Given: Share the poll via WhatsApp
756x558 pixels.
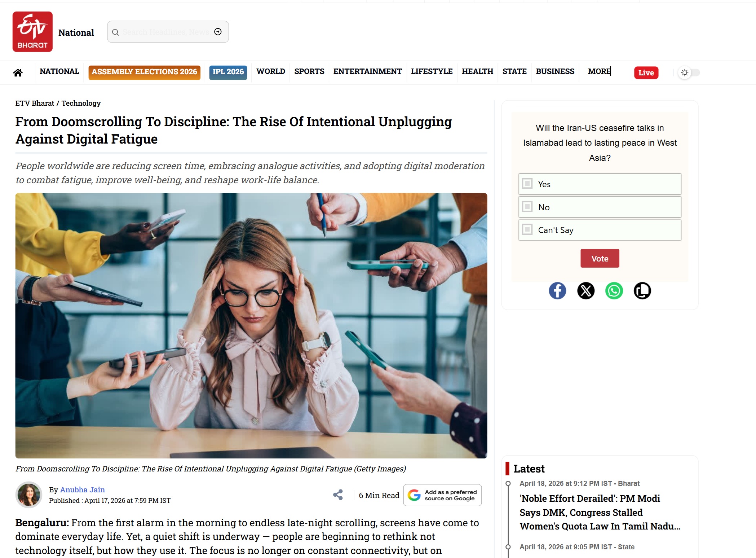Looking at the screenshot, I should tap(614, 291).
